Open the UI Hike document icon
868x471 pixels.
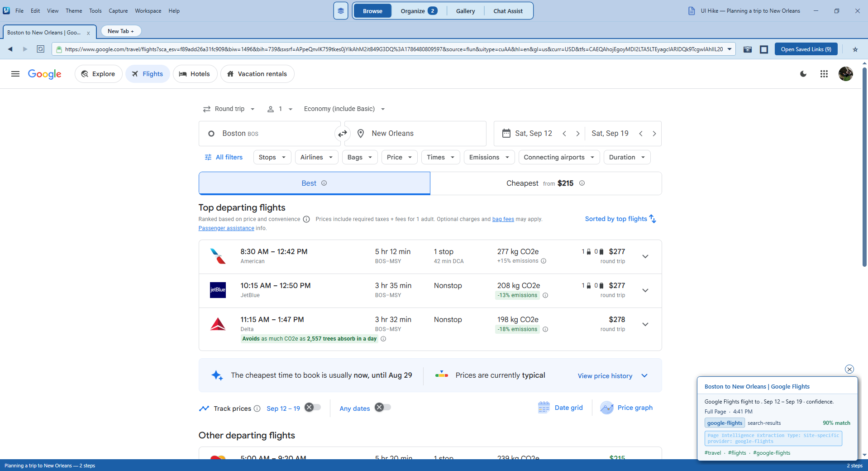pos(692,11)
